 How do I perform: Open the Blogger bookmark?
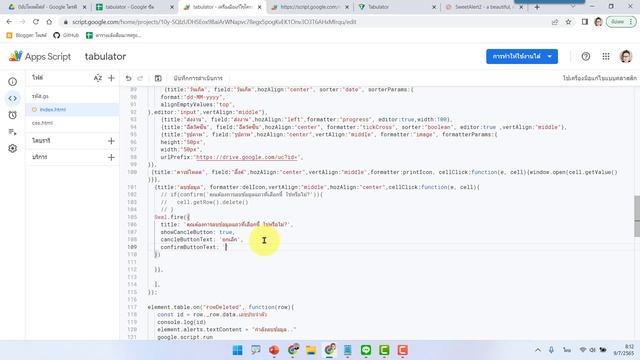[27, 36]
